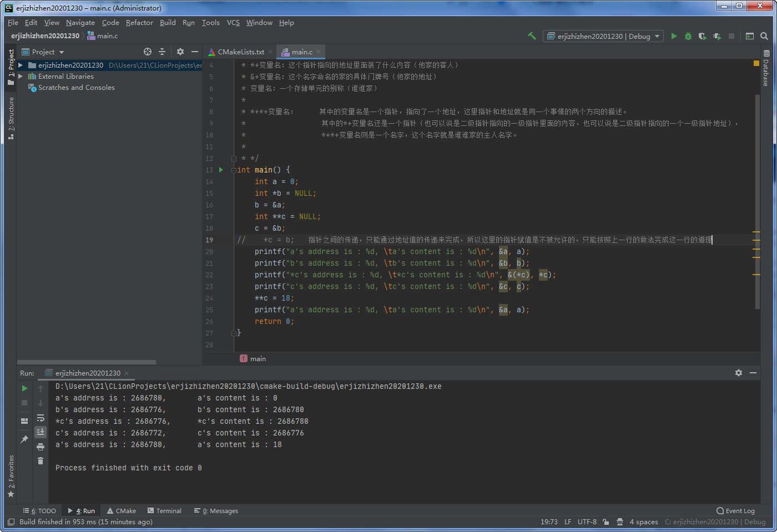Toggle soft-wrap in Run console

coord(41,418)
